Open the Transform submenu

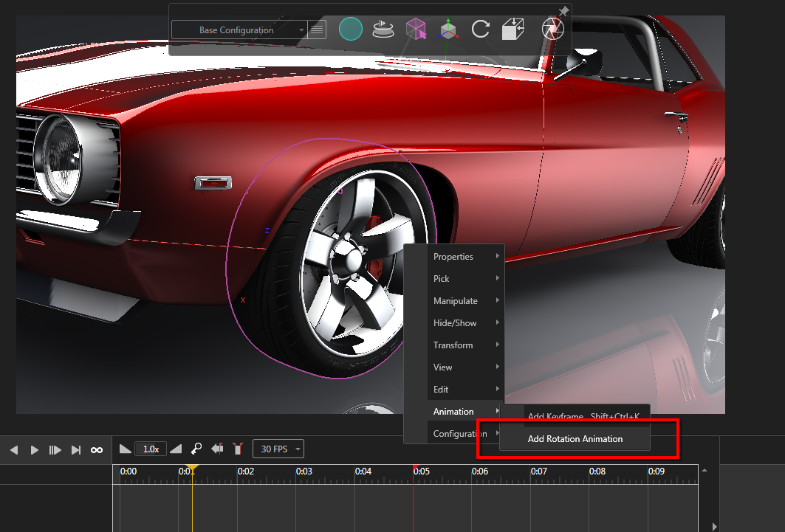point(465,345)
